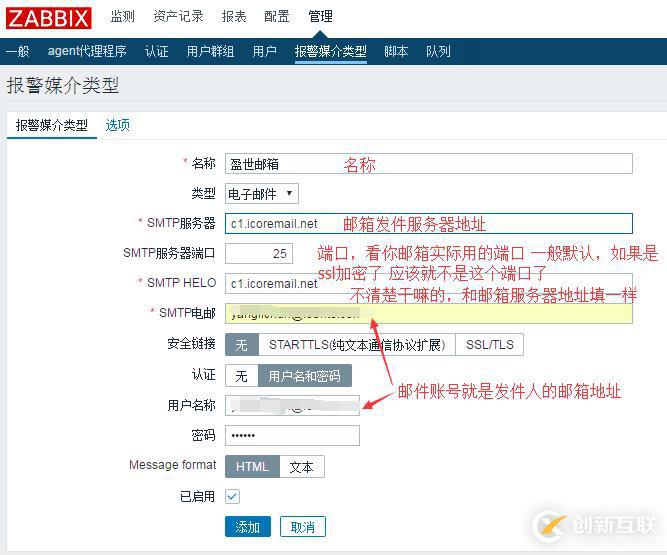Go to 用户 submenu
This screenshot has height=555, width=667.
265,51
